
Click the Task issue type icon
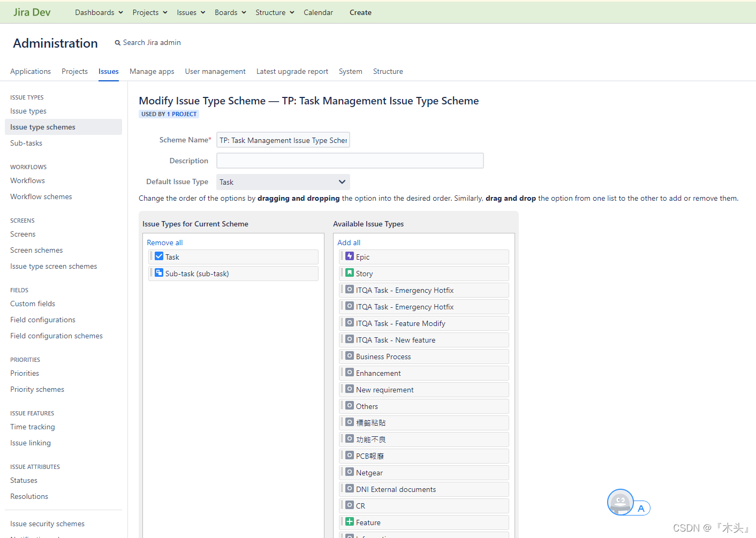click(x=159, y=256)
